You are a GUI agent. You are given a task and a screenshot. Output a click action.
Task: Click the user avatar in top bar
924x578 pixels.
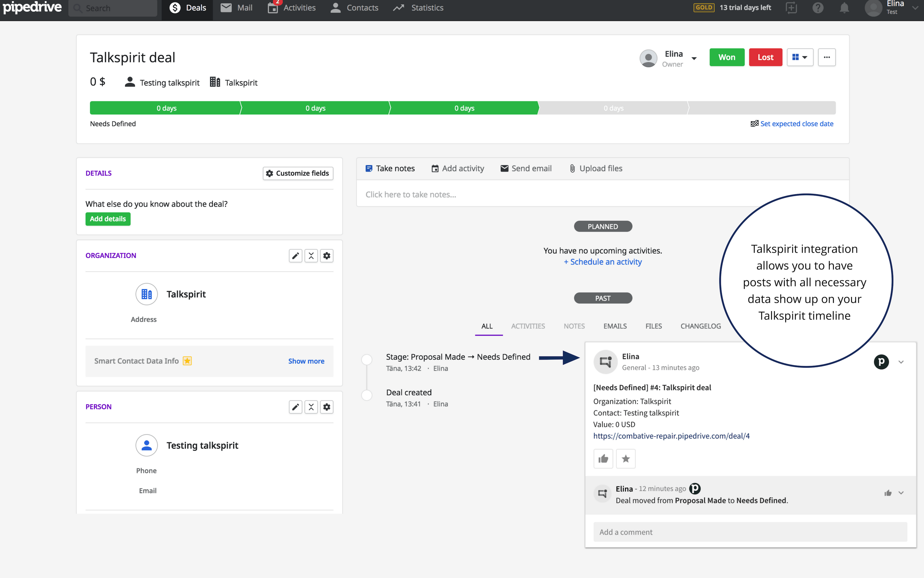[x=873, y=8]
